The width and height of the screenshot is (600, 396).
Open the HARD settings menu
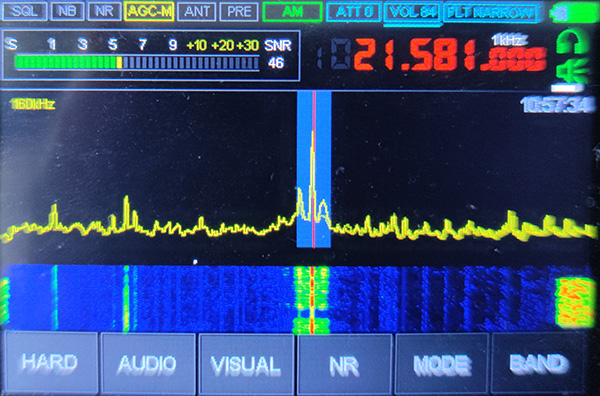(50, 362)
